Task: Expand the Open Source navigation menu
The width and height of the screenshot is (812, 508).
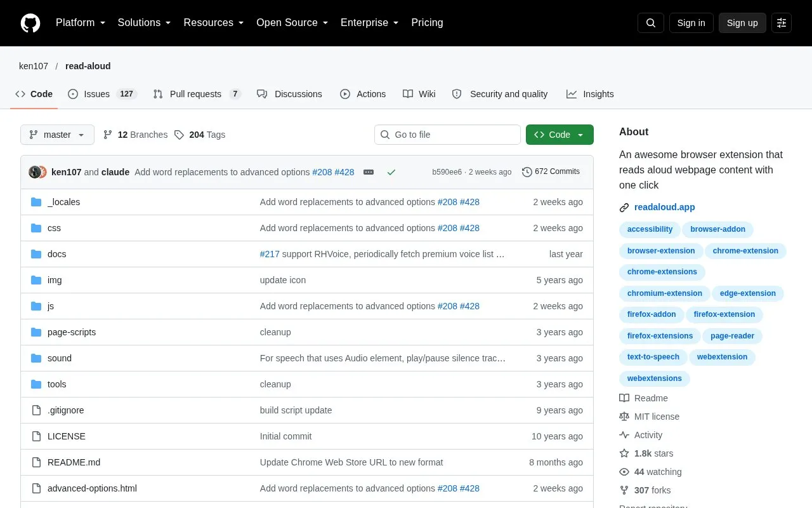Action: [x=292, y=23]
